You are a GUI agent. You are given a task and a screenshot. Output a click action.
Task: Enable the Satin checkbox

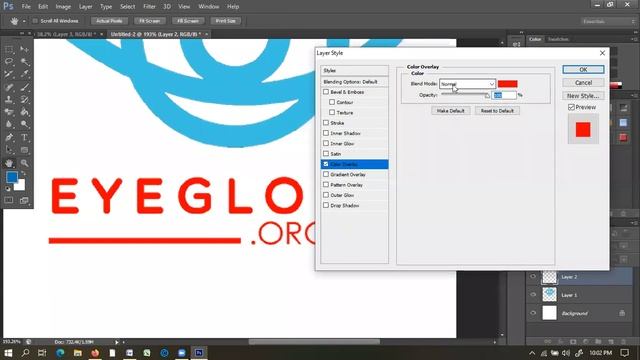pos(326,153)
